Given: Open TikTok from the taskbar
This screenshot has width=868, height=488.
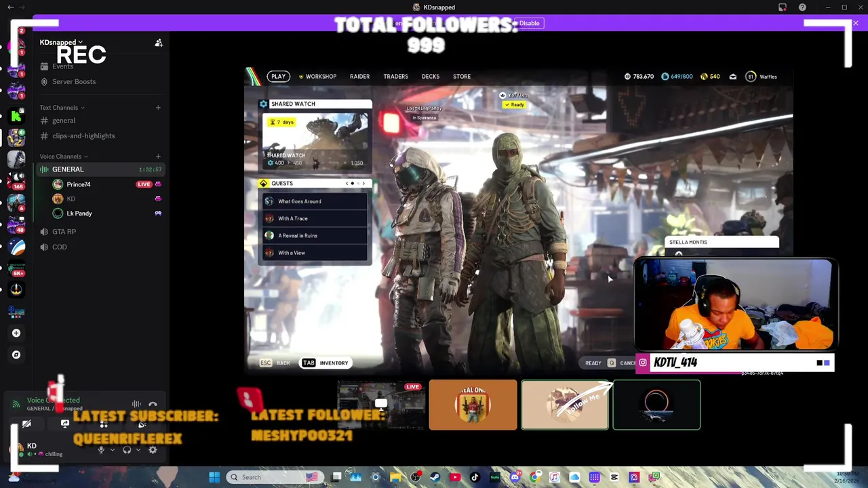Looking at the screenshot, I should (475, 477).
